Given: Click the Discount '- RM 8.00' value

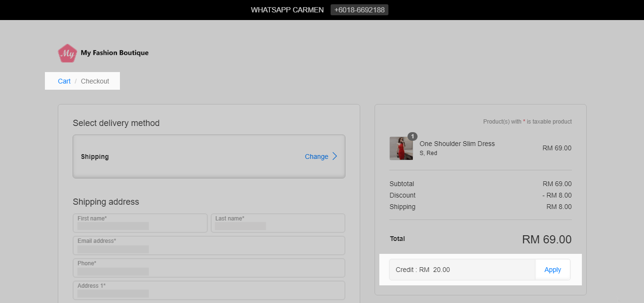Looking at the screenshot, I should pos(557,195).
